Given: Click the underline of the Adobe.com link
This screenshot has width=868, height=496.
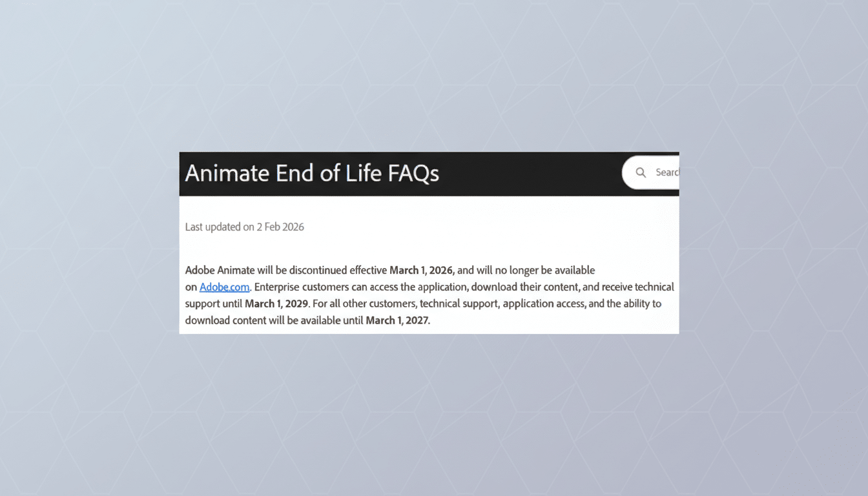Looking at the screenshot, I should click(224, 293).
